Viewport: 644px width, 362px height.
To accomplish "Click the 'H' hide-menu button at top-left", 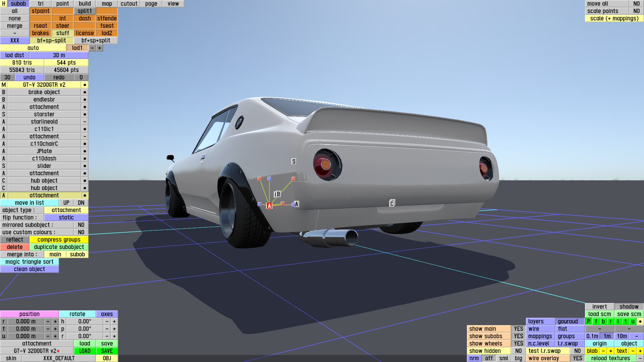I will click(4, 4).
